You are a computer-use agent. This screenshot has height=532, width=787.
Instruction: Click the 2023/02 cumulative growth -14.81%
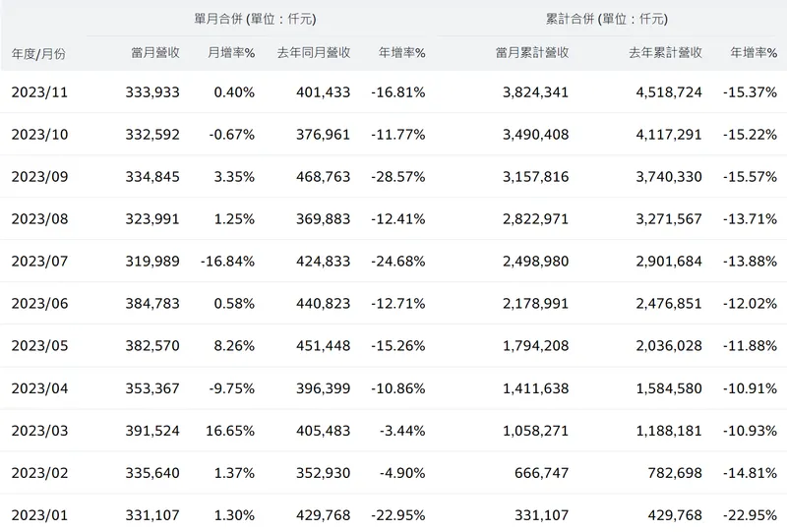click(750, 473)
